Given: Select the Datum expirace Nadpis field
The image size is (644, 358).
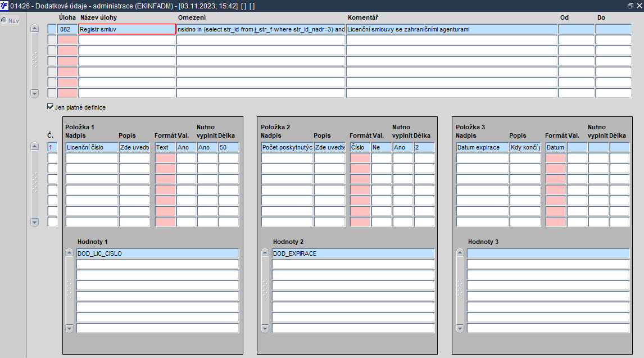Looking at the screenshot, I should pos(482,147).
